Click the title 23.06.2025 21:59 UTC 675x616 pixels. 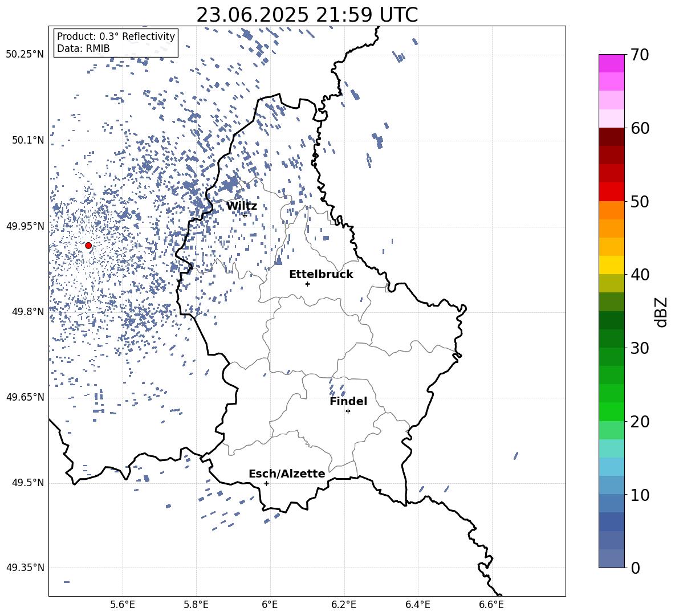pos(307,15)
